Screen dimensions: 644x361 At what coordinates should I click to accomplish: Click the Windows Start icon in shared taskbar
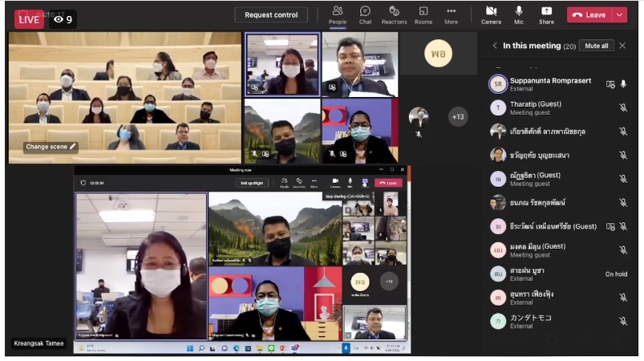click(189, 348)
